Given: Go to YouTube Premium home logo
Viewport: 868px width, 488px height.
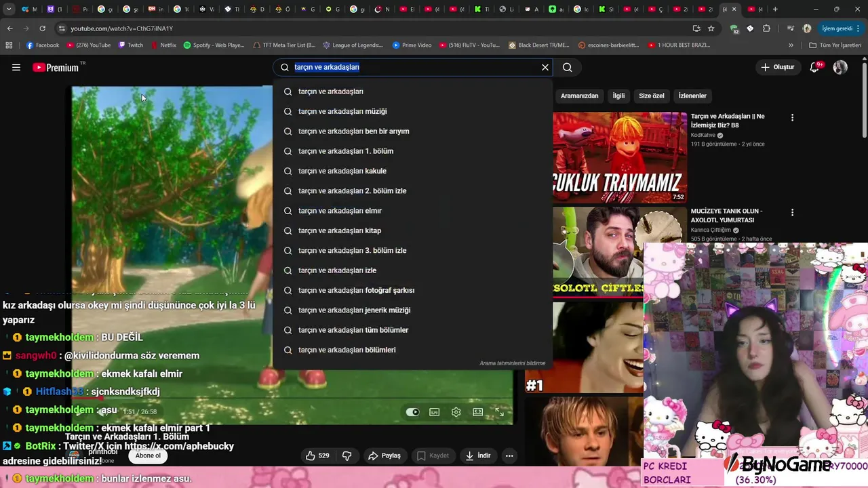Looking at the screenshot, I should (56, 67).
